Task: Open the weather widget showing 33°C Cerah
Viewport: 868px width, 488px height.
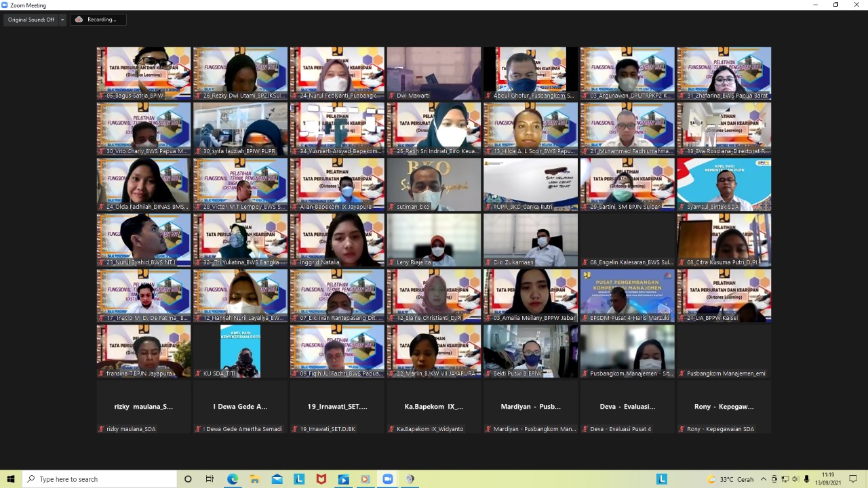Action: [x=730, y=479]
